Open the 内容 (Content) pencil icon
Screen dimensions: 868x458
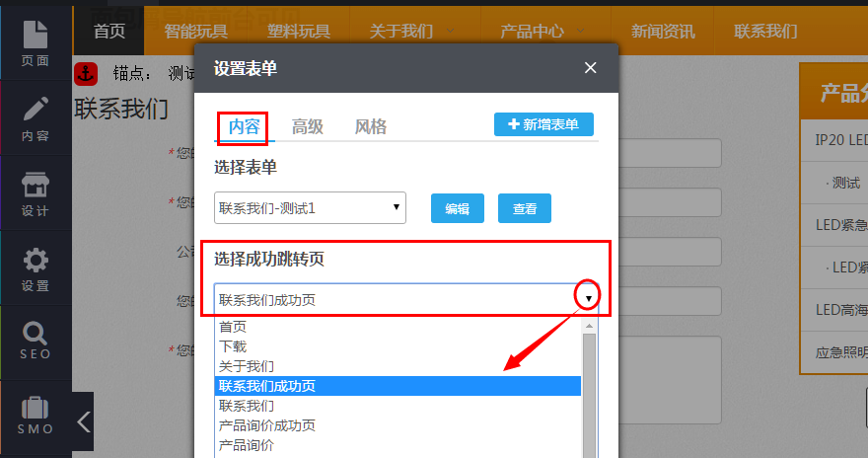pos(35,118)
